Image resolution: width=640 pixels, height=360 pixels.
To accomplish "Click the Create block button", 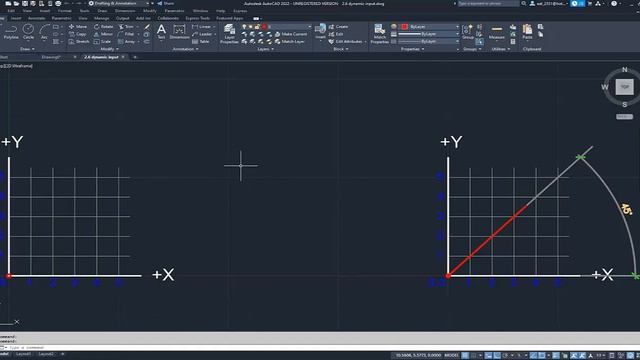I will [x=338, y=27].
